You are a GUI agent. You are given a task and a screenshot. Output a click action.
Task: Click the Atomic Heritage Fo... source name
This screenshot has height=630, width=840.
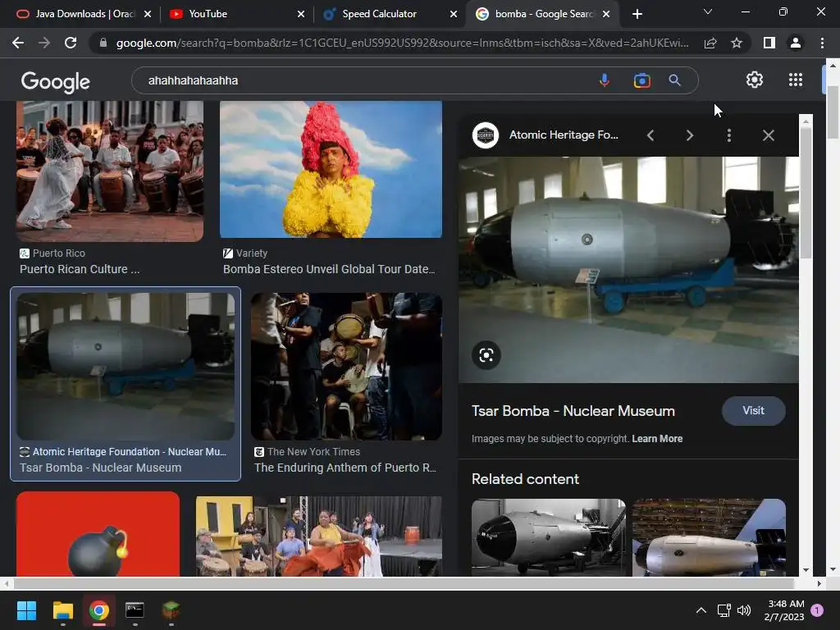click(x=564, y=135)
